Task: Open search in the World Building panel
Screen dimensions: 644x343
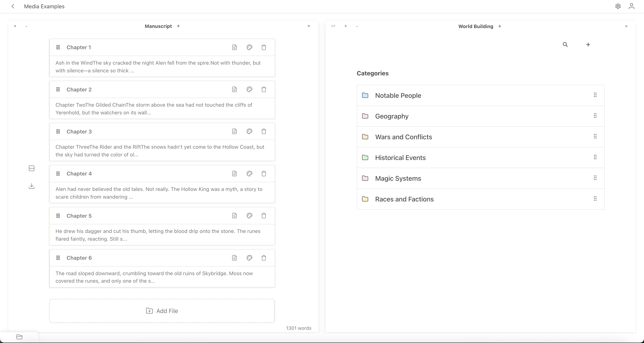Action: pos(565,44)
